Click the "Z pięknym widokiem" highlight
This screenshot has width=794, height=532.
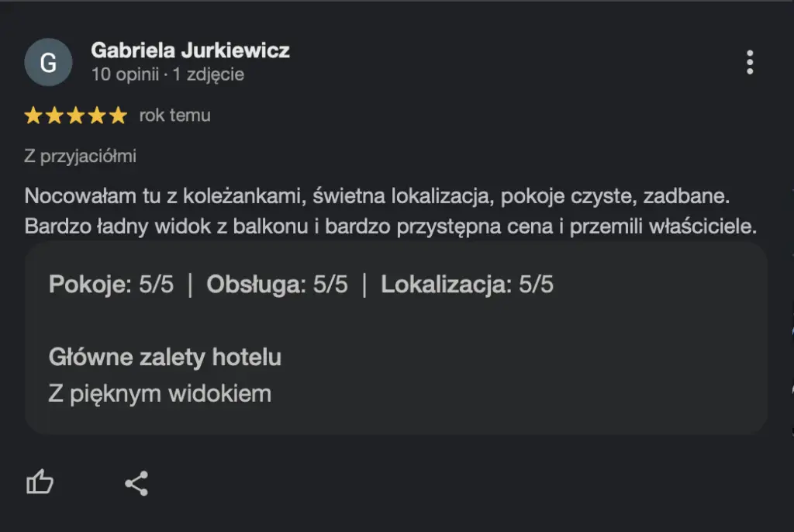160,393
